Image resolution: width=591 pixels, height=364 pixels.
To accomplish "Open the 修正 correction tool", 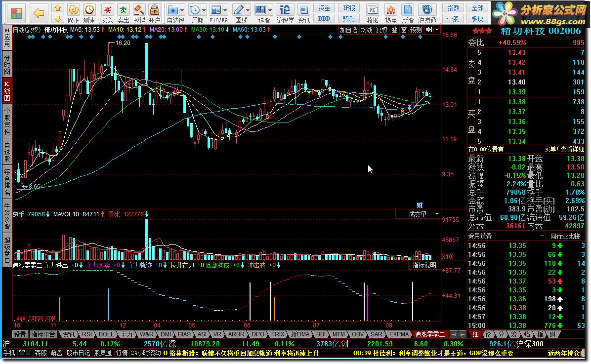I will tap(74, 13).
